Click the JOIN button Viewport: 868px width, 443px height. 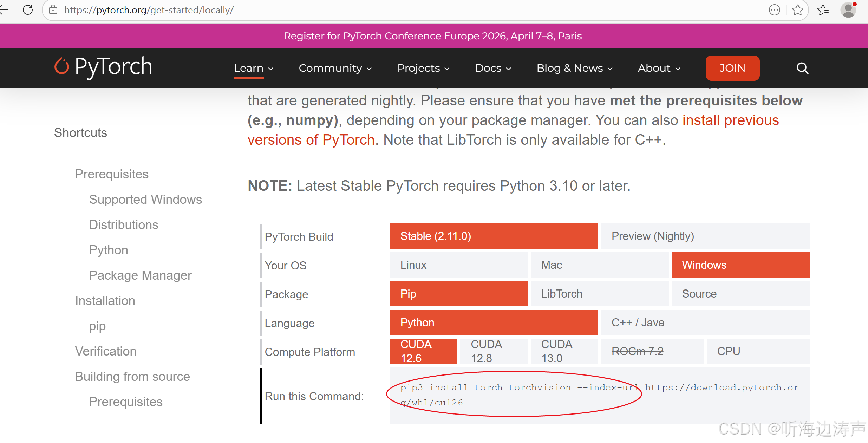[x=732, y=68]
